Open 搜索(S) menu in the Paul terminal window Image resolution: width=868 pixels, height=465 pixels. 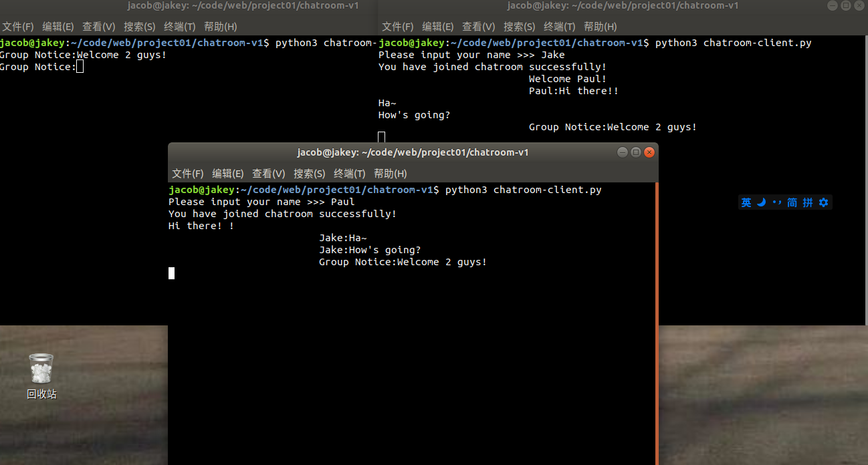(310, 174)
